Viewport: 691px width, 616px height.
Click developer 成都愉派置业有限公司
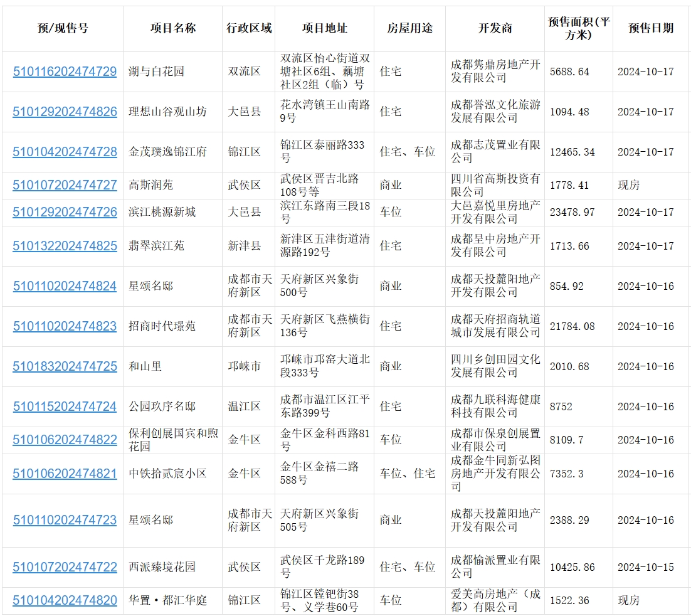(x=495, y=567)
